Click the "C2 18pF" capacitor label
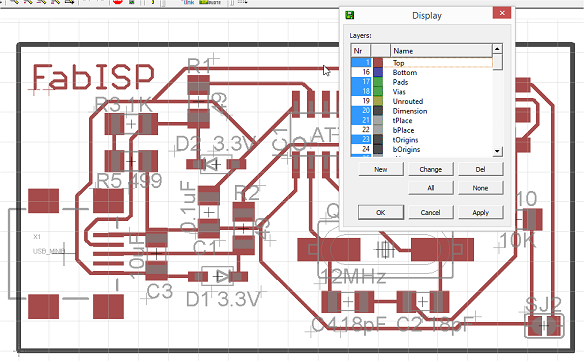Screen dimensions: 584x361 pyautogui.click(x=434, y=324)
